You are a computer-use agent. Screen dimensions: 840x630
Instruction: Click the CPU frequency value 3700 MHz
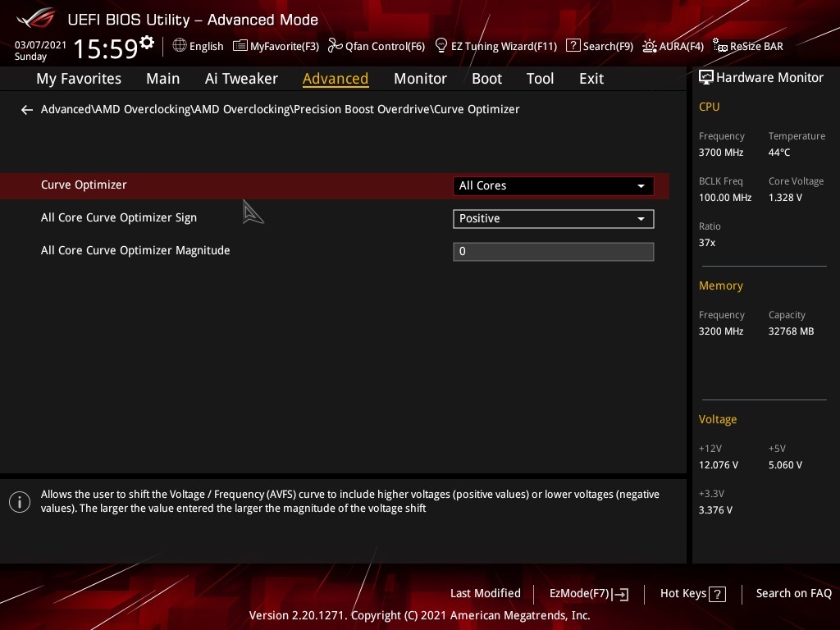point(721,153)
